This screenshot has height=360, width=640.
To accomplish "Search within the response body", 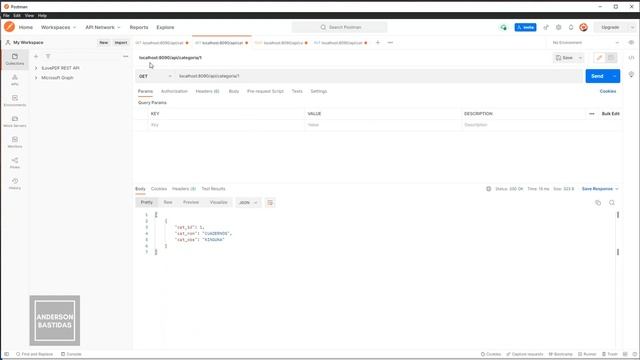I will [x=612, y=202].
